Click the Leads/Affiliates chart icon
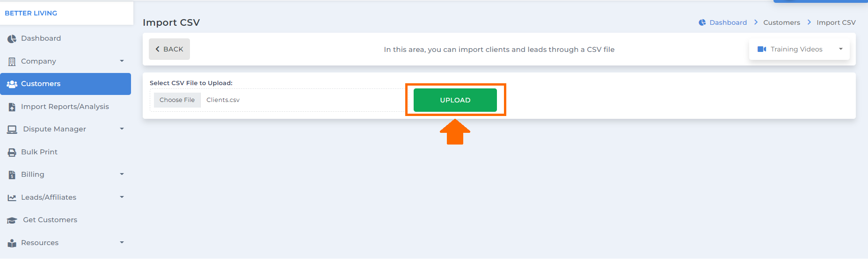Viewport: 868px width, 261px height. pyautogui.click(x=12, y=198)
